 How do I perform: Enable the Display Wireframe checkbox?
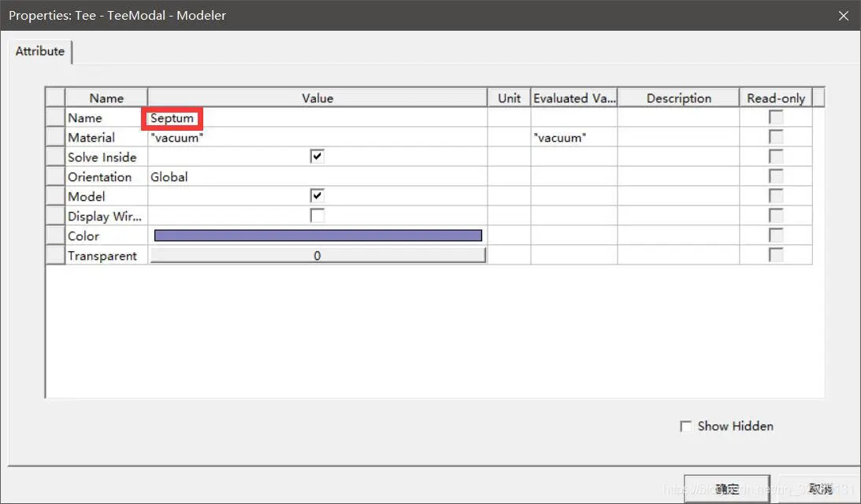317,216
